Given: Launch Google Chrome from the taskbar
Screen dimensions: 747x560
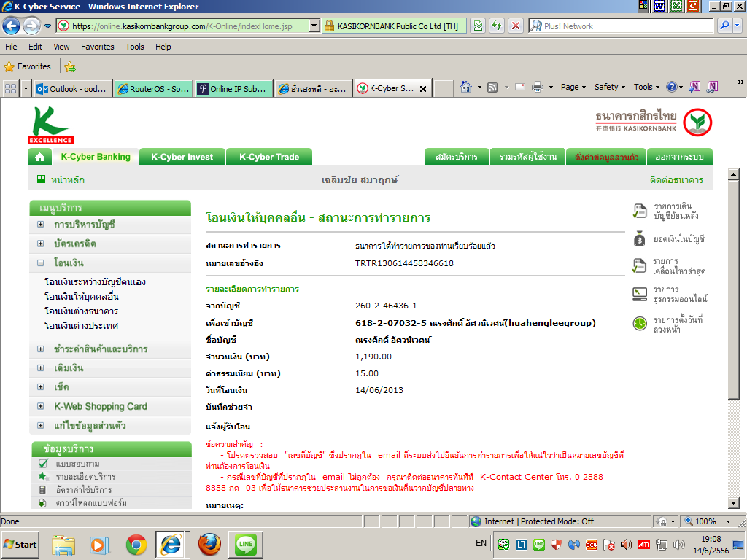Looking at the screenshot, I should coord(136,544).
